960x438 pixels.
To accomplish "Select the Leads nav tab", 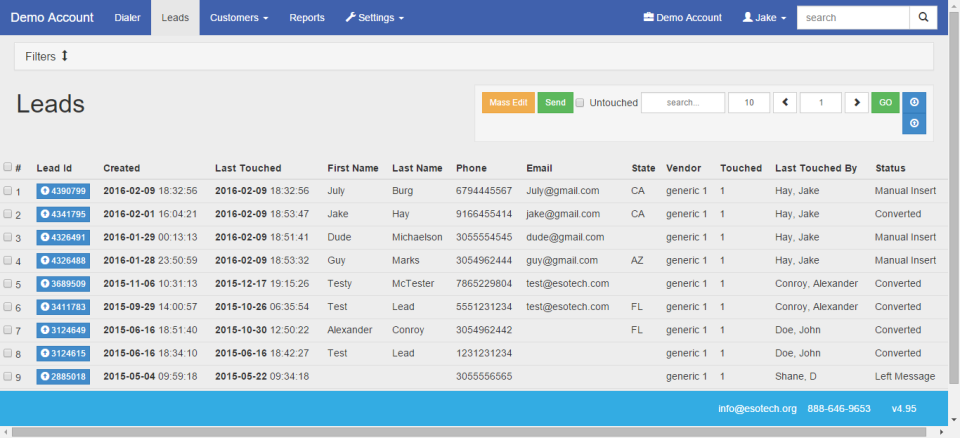I will (x=175, y=18).
